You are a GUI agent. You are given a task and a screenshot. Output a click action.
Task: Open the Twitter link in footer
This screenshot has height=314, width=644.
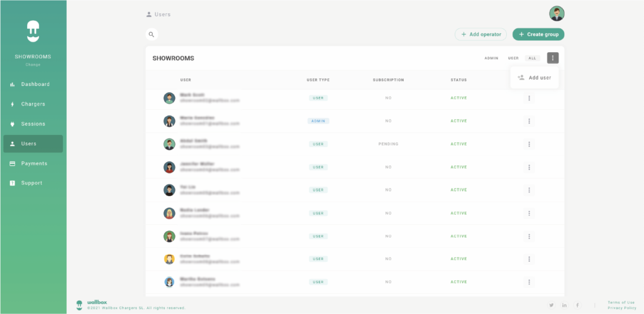point(552,305)
